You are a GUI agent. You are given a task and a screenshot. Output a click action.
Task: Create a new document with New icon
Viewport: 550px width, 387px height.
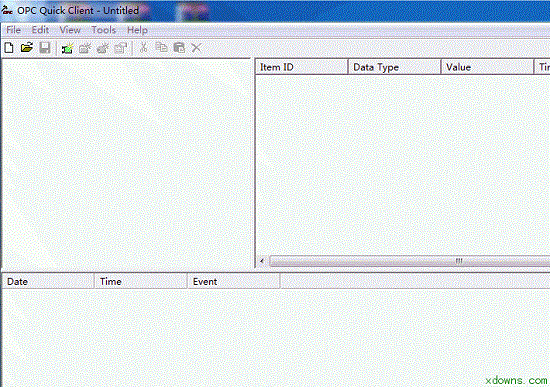(9, 48)
